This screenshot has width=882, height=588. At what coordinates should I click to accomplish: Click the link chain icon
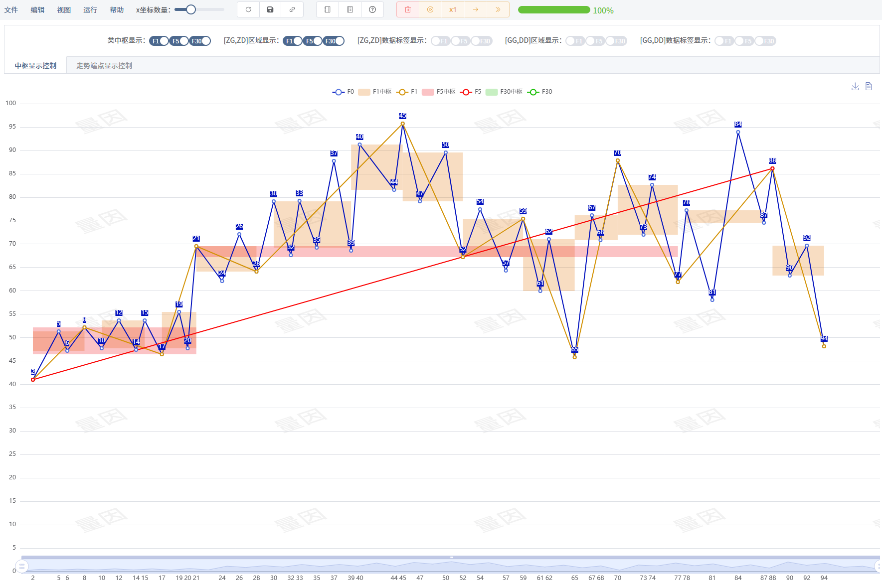(x=292, y=9)
